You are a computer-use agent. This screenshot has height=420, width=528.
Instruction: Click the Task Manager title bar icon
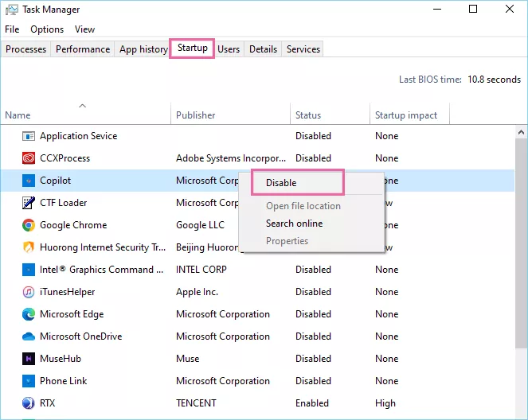[11, 10]
